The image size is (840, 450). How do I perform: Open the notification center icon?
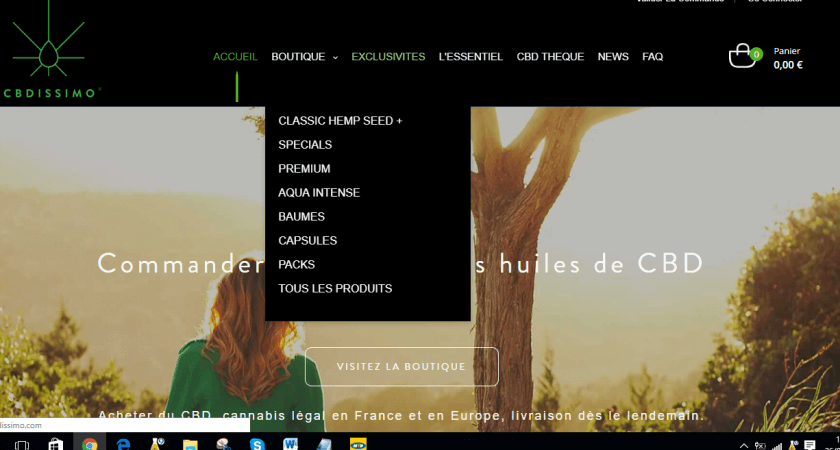point(809,445)
